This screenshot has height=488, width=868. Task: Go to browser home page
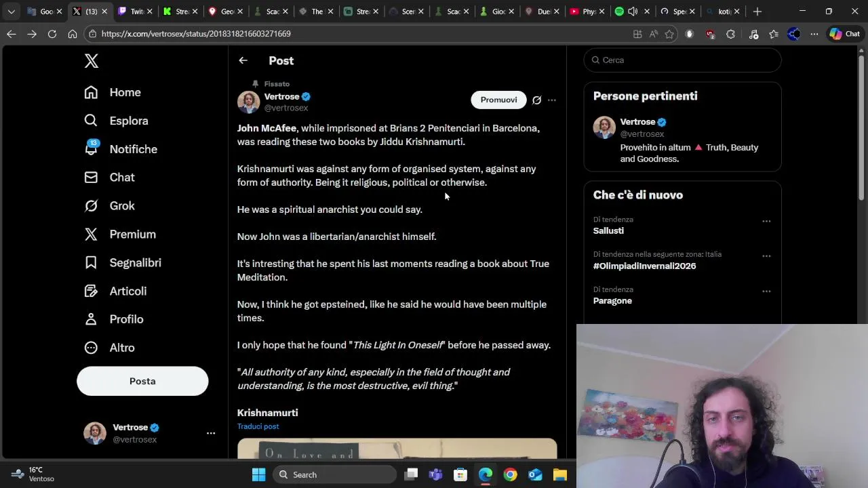pos(73,34)
